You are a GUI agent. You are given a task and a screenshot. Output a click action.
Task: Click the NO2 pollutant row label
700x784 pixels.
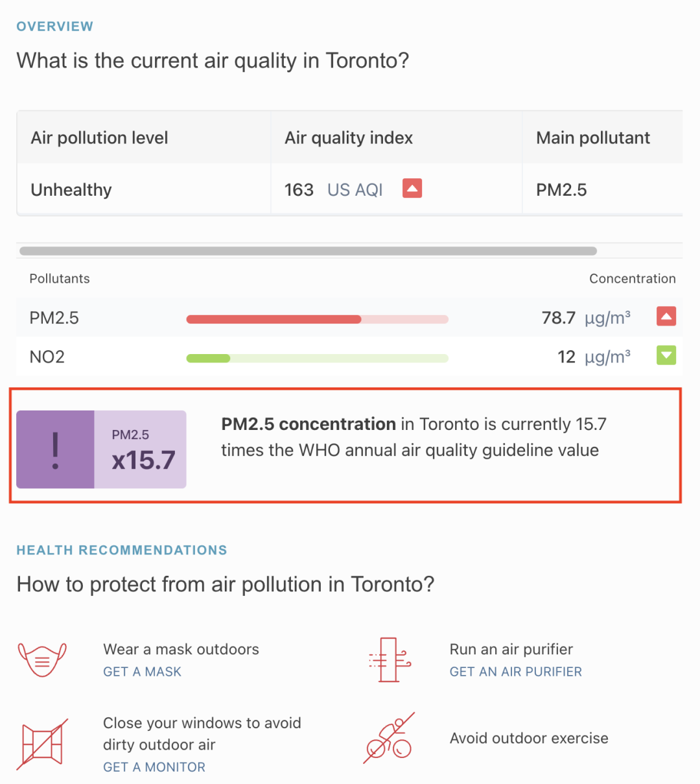pyautogui.click(x=47, y=357)
